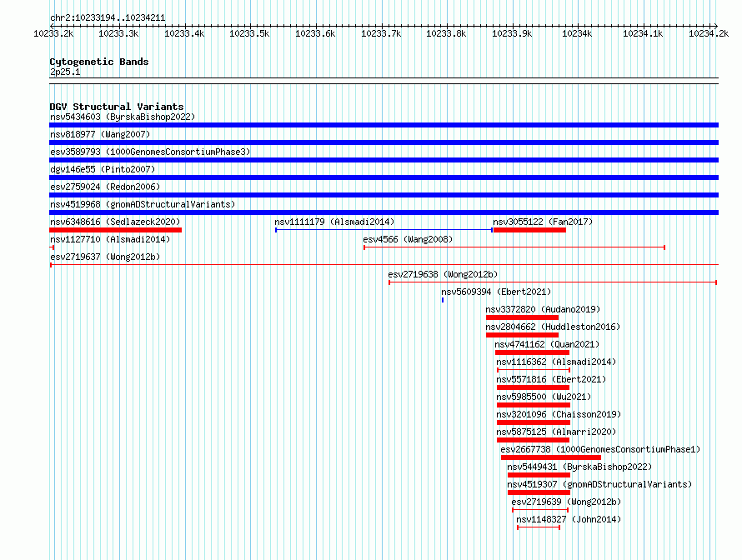
Task: Click ruler at the 10233.4k tick
Action: pos(184,33)
